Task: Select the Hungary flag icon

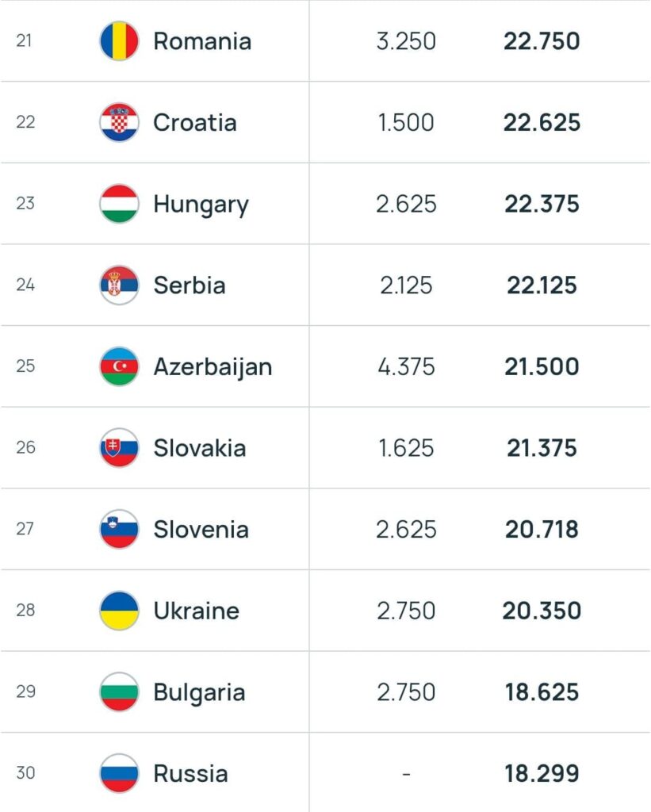Action: pos(119,204)
